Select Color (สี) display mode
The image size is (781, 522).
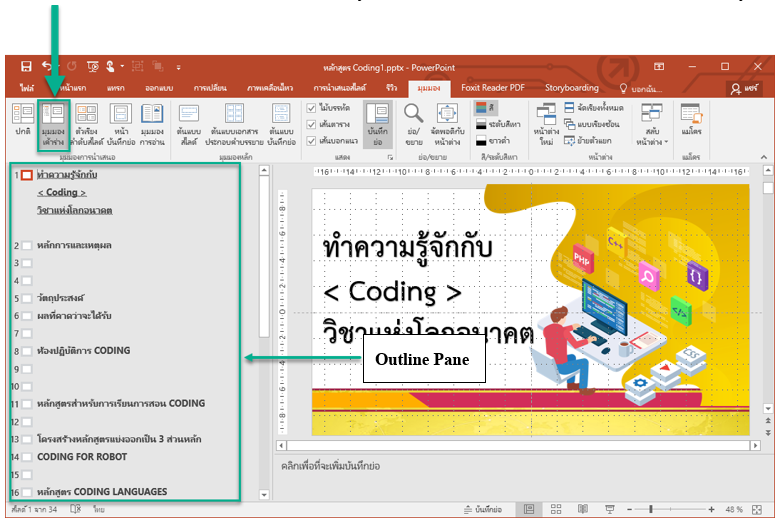click(x=485, y=108)
